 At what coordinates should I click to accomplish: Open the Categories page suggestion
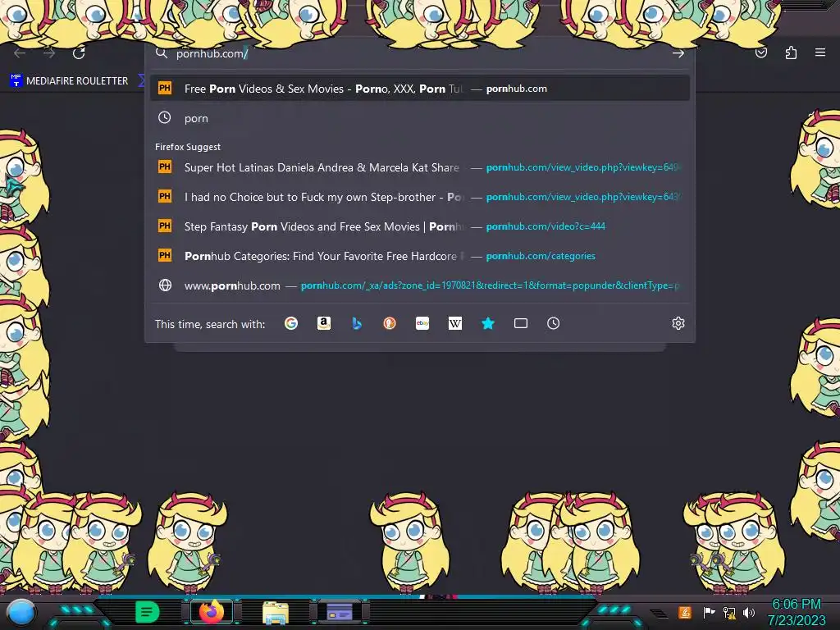(x=420, y=256)
